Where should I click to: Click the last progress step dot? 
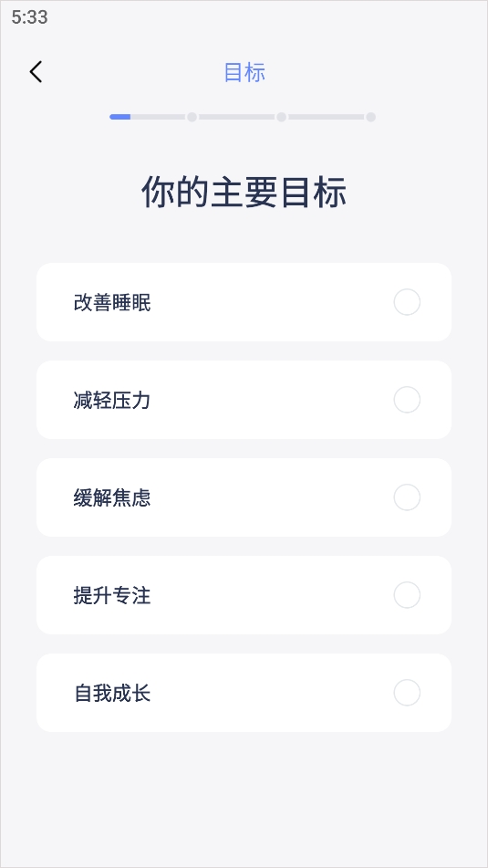coord(371,117)
